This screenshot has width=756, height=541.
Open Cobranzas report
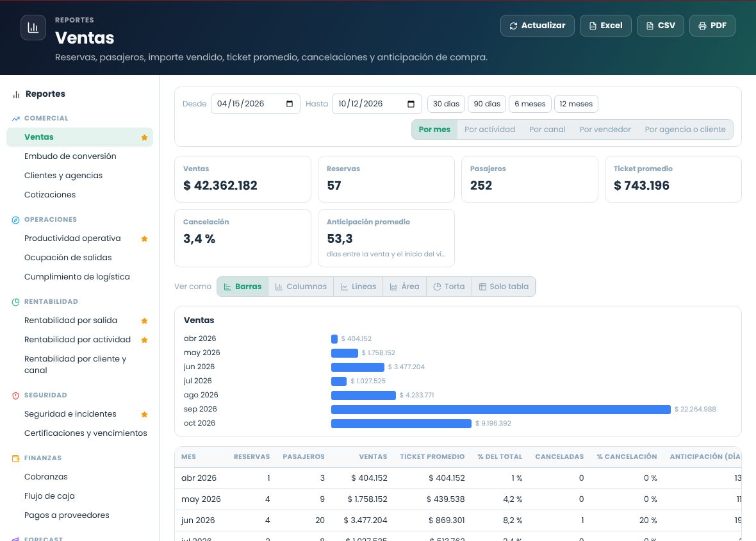click(x=79, y=476)
